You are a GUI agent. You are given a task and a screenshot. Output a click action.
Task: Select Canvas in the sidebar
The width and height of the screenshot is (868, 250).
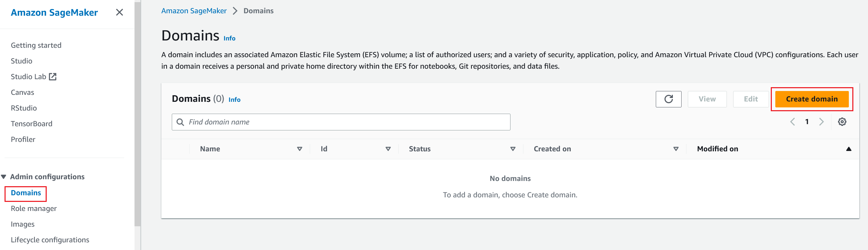(22, 92)
